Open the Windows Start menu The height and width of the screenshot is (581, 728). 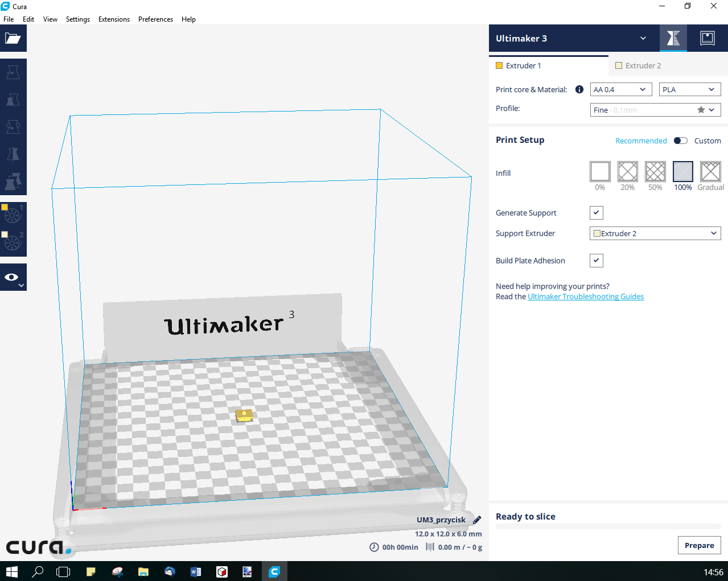[11, 571]
